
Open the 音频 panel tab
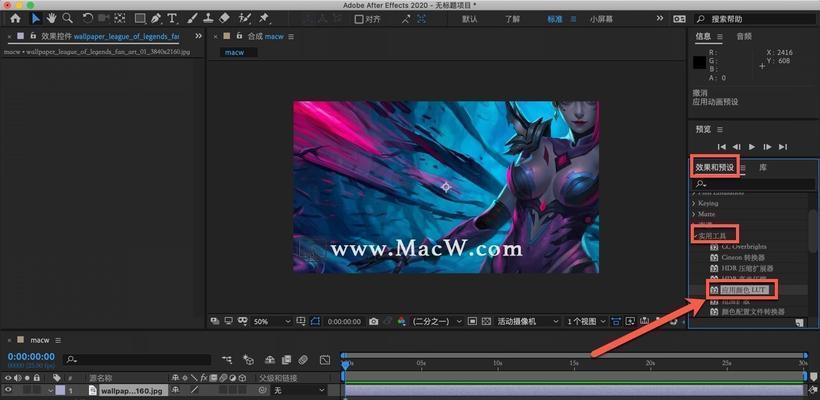tap(744, 36)
